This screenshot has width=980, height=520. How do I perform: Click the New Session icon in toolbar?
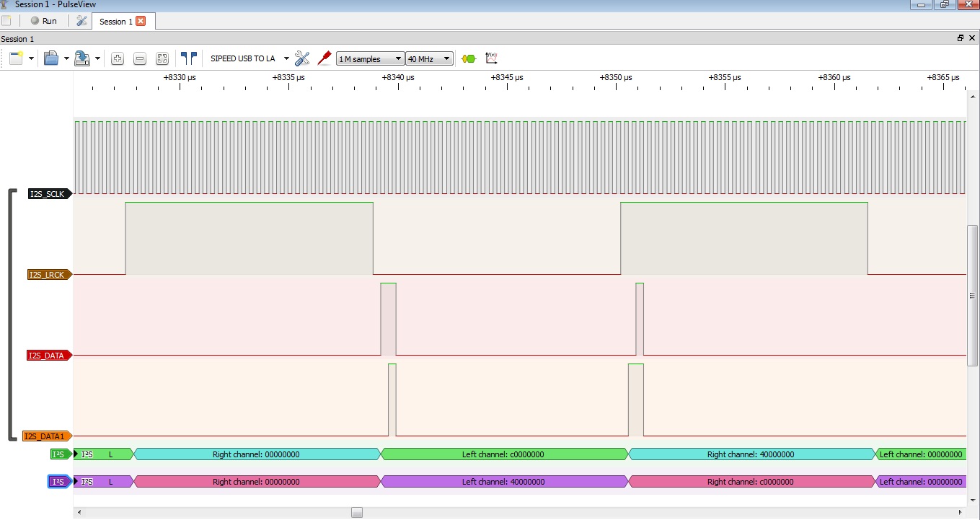pyautogui.click(x=16, y=58)
